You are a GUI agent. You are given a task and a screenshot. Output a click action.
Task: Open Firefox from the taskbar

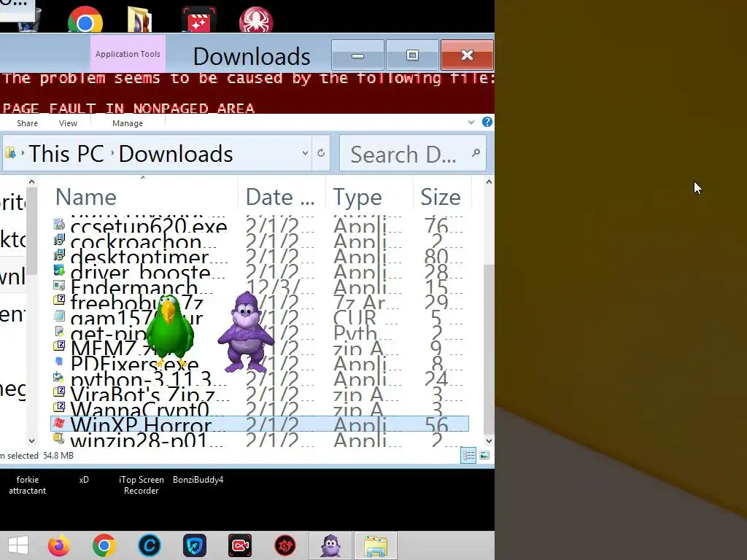pyautogui.click(x=58, y=545)
